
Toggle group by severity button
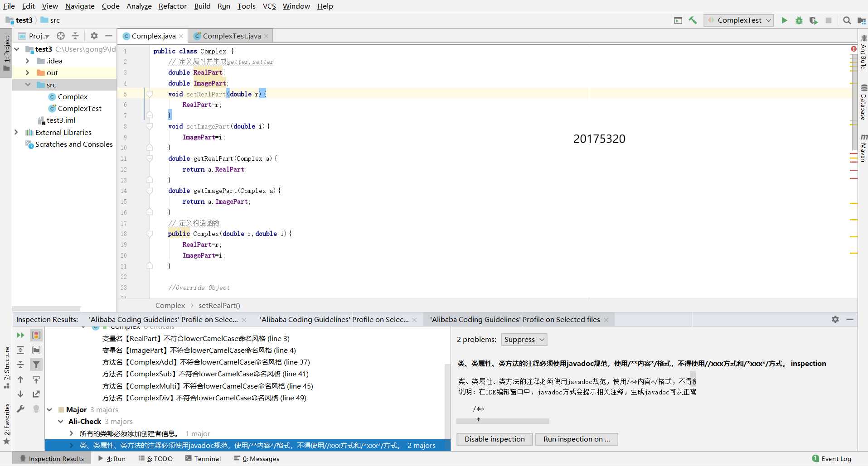click(x=36, y=335)
